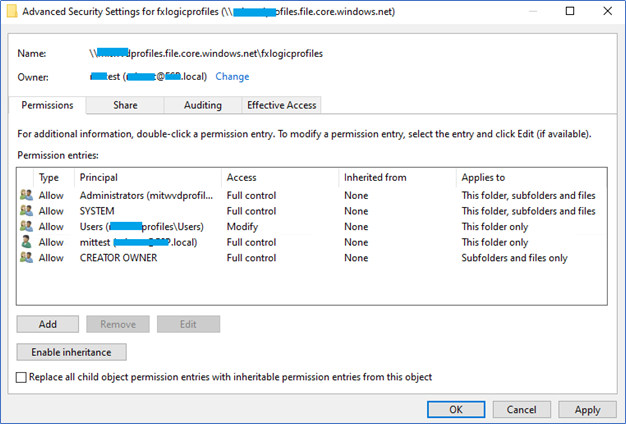Sort entries by the Principal column header
The width and height of the screenshot is (626, 424).
coord(148,177)
